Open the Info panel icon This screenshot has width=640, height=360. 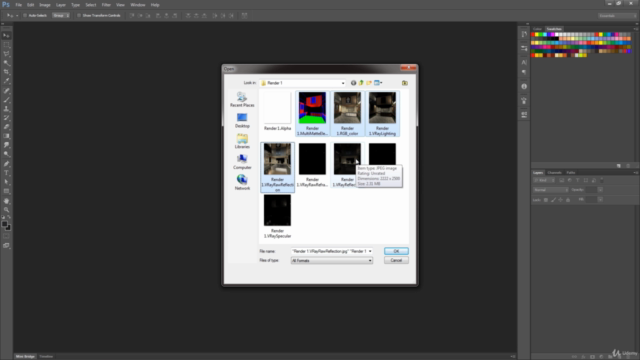[524, 87]
